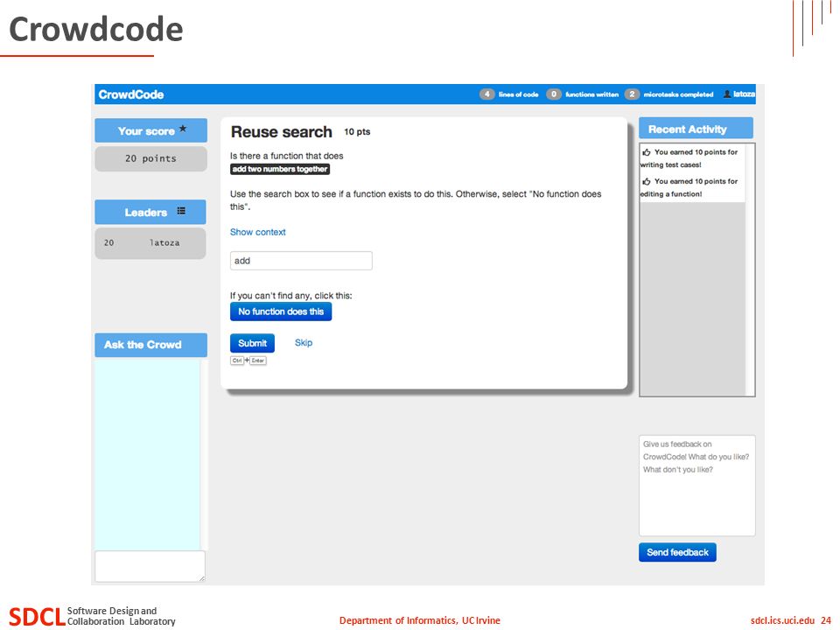Click the latoza username in the header

pos(744,94)
